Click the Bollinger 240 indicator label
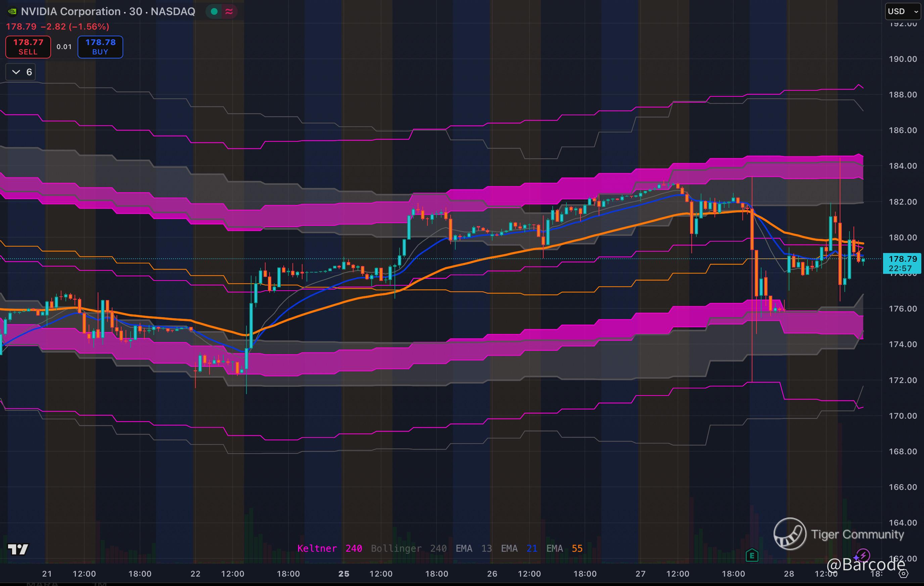This screenshot has width=924, height=586. 408,548
